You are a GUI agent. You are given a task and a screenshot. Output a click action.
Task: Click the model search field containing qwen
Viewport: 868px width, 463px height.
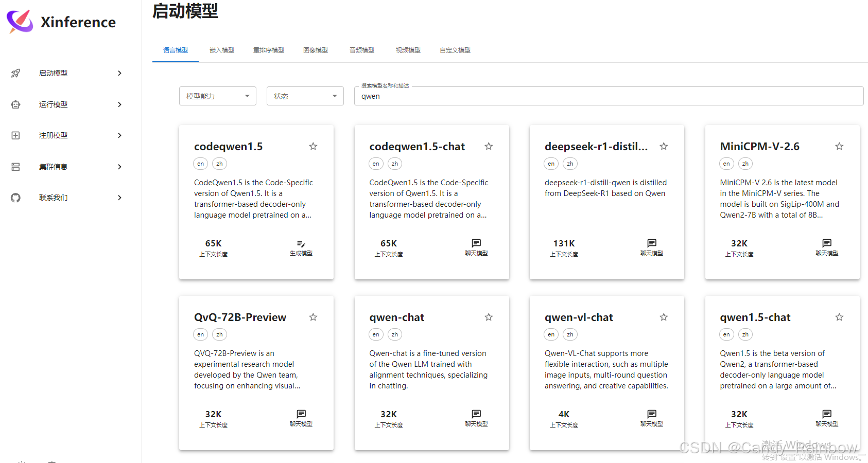coord(609,96)
